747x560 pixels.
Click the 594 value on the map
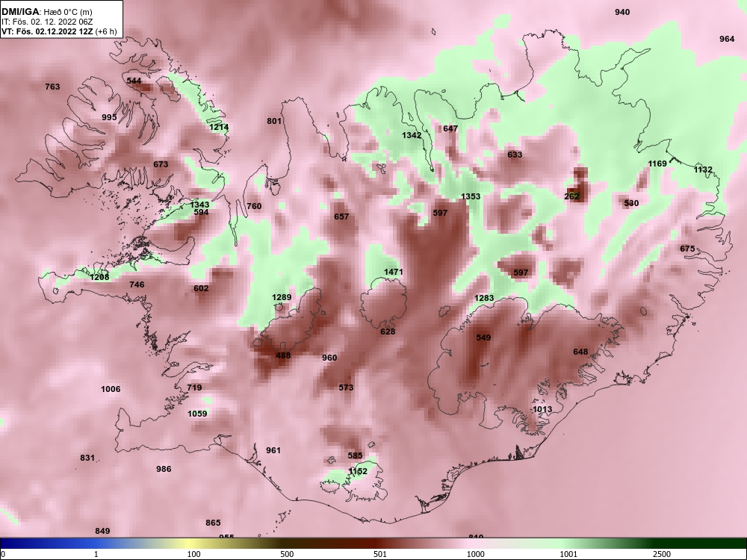pyautogui.click(x=201, y=212)
